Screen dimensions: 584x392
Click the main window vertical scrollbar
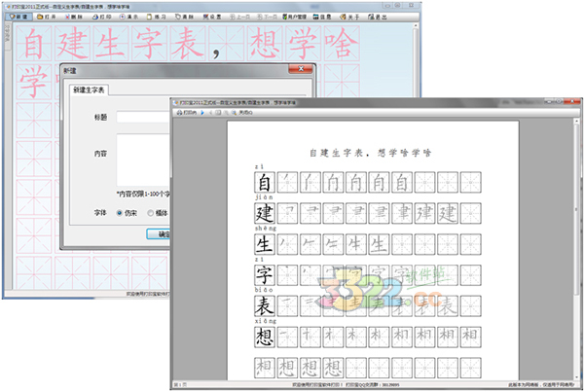(x=416, y=59)
